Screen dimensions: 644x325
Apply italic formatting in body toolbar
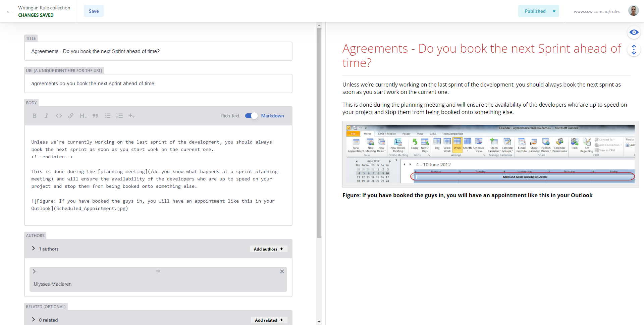tap(47, 116)
